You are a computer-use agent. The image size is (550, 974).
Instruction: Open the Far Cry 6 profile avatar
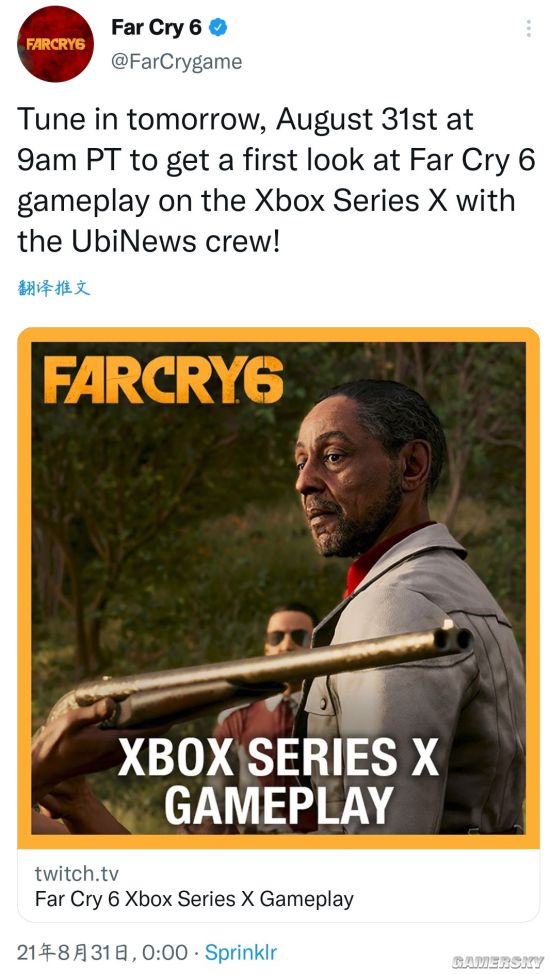[56, 44]
